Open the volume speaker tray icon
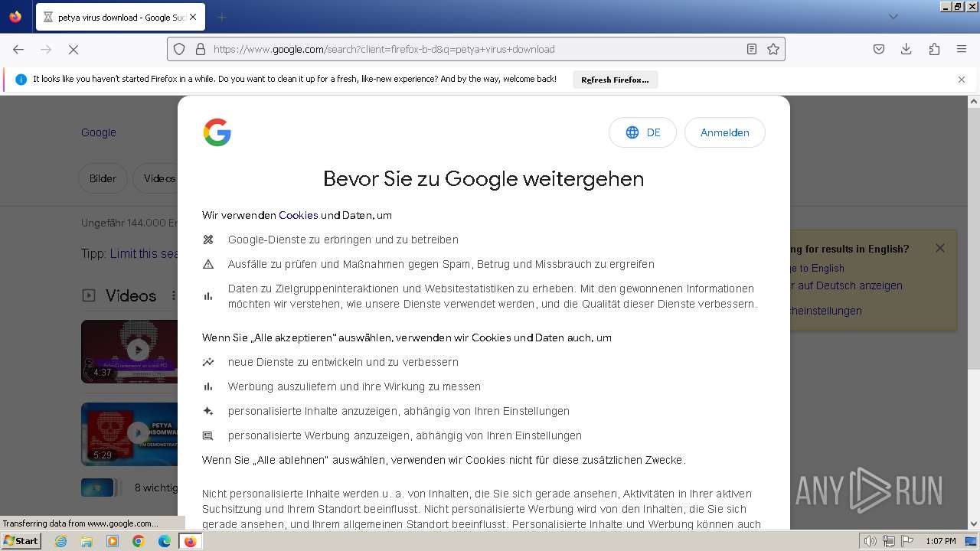Image resolution: width=980 pixels, height=551 pixels. (x=871, y=541)
